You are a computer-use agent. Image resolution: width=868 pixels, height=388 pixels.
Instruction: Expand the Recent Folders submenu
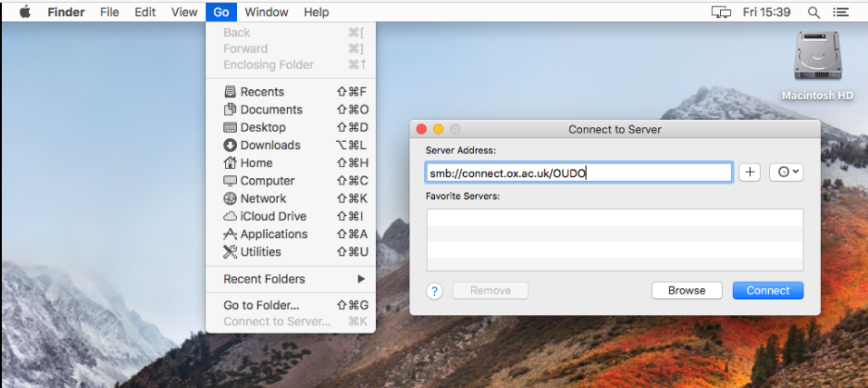pos(291,279)
